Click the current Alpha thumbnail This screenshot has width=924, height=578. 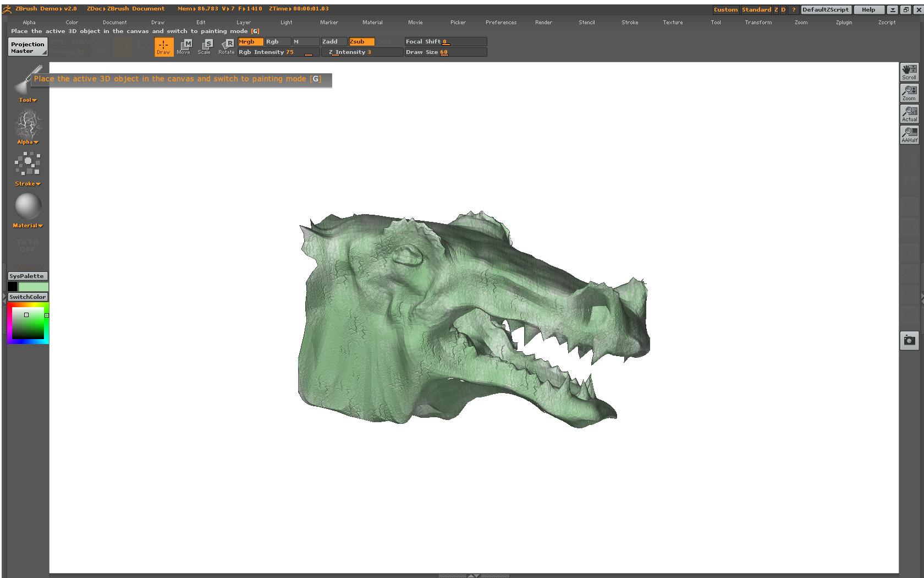coord(28,124)
